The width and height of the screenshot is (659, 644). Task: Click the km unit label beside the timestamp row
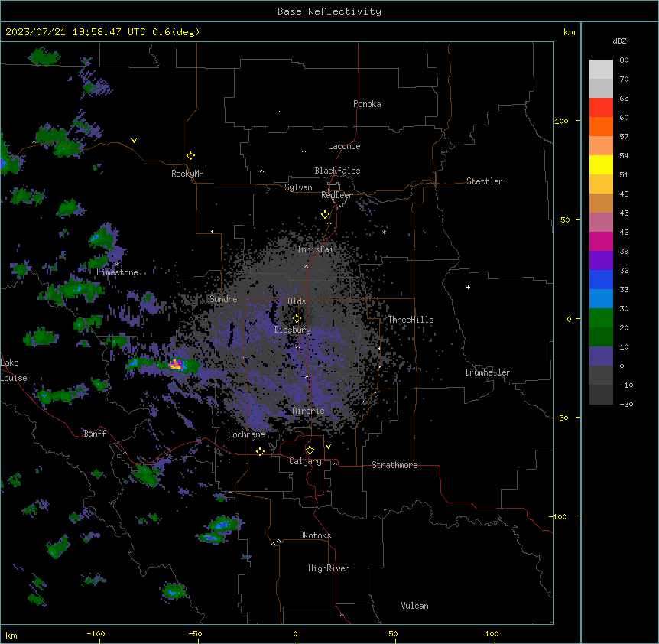click(569, 32)
